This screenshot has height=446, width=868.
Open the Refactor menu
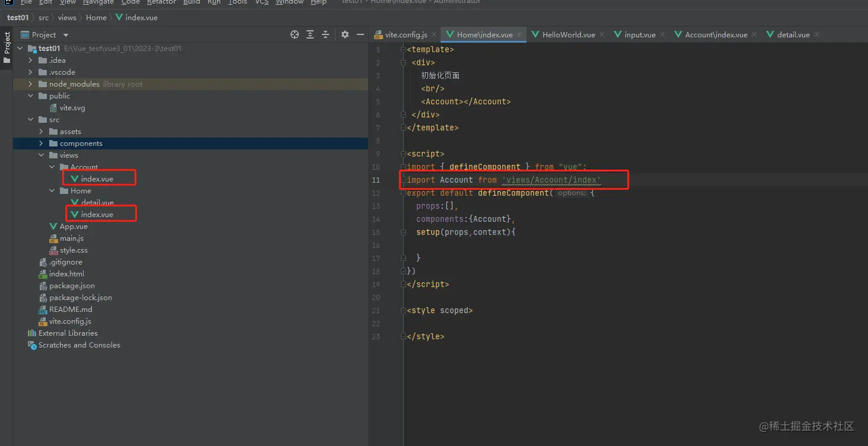point(161,2)
